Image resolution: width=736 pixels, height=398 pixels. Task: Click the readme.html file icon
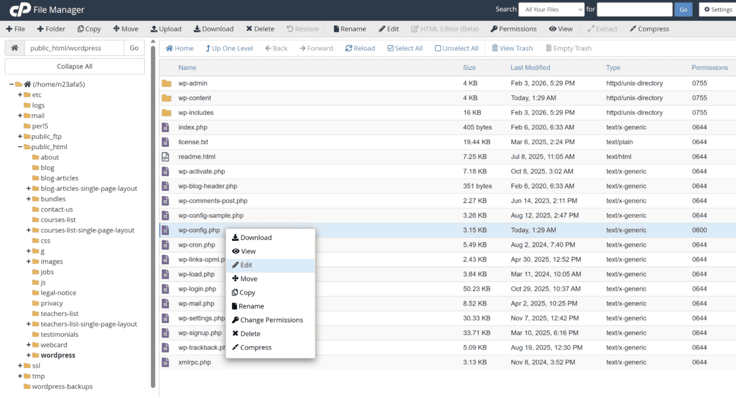(165, 157)
